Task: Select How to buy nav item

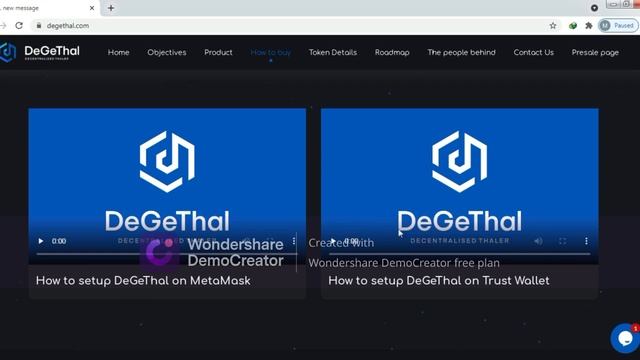Action: (x=271, y=52)
